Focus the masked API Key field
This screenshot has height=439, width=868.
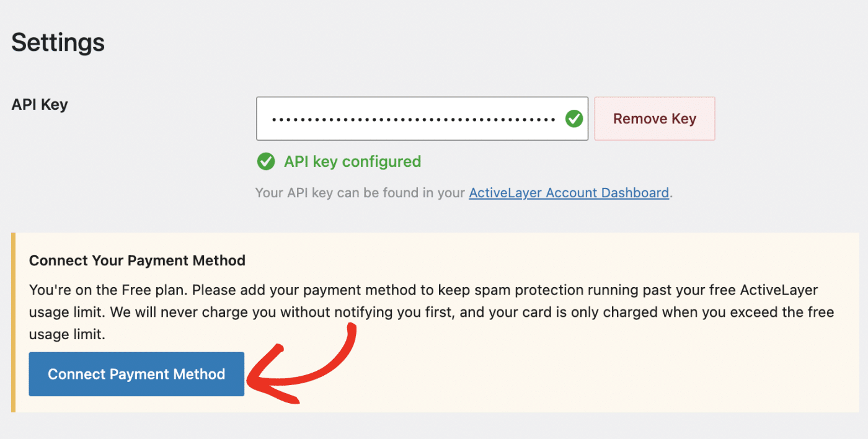point(422,118)
